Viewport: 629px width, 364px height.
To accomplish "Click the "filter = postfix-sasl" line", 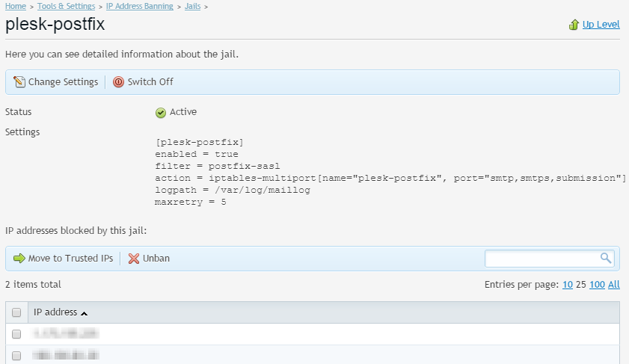I will coord(218,166).
